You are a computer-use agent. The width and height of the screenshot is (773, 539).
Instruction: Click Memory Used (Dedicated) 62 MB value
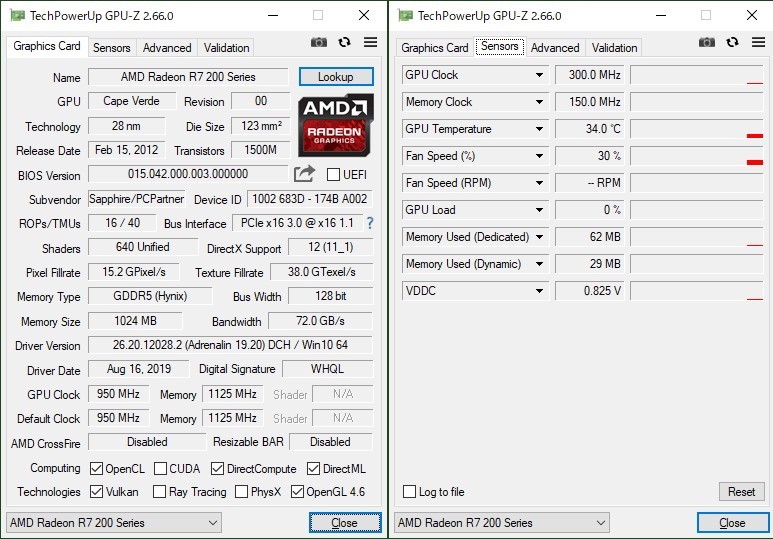point(590,237)
